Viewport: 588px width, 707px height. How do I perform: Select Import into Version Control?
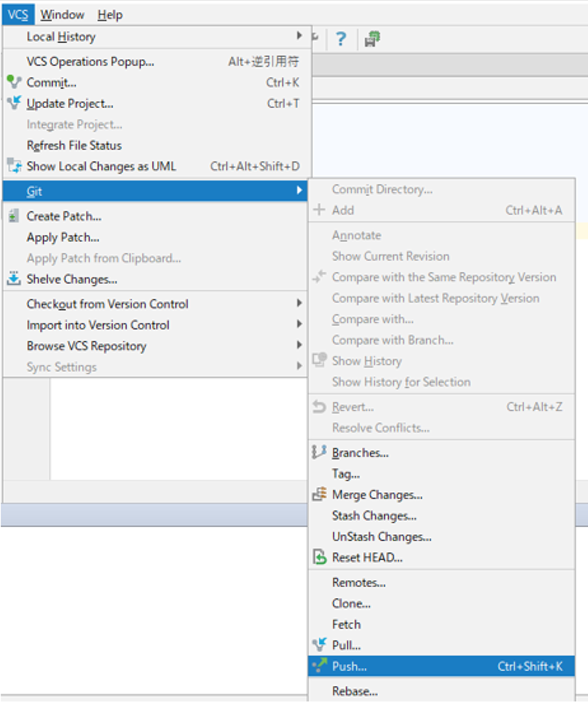[155, 325]
